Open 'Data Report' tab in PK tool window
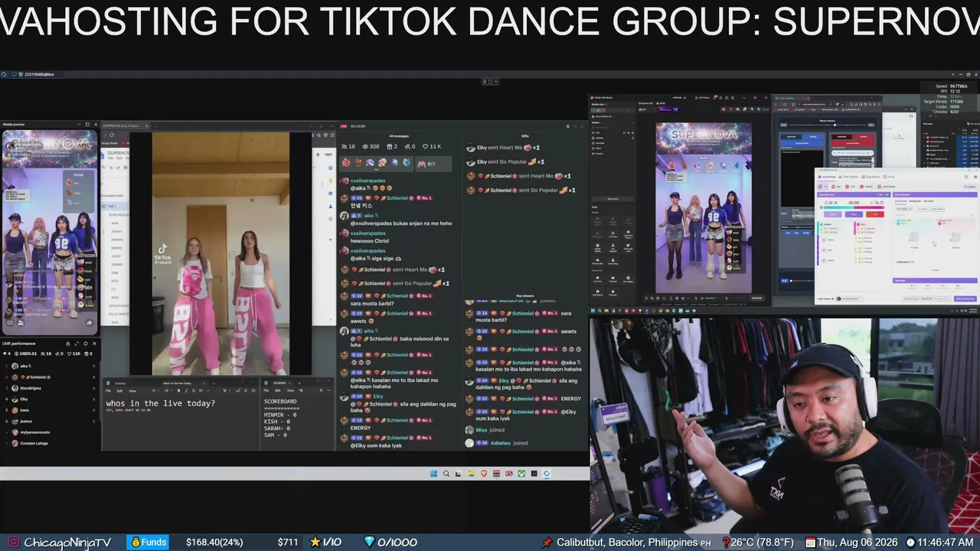The height and width of the screenshot is (551, 980). point(871,177)
